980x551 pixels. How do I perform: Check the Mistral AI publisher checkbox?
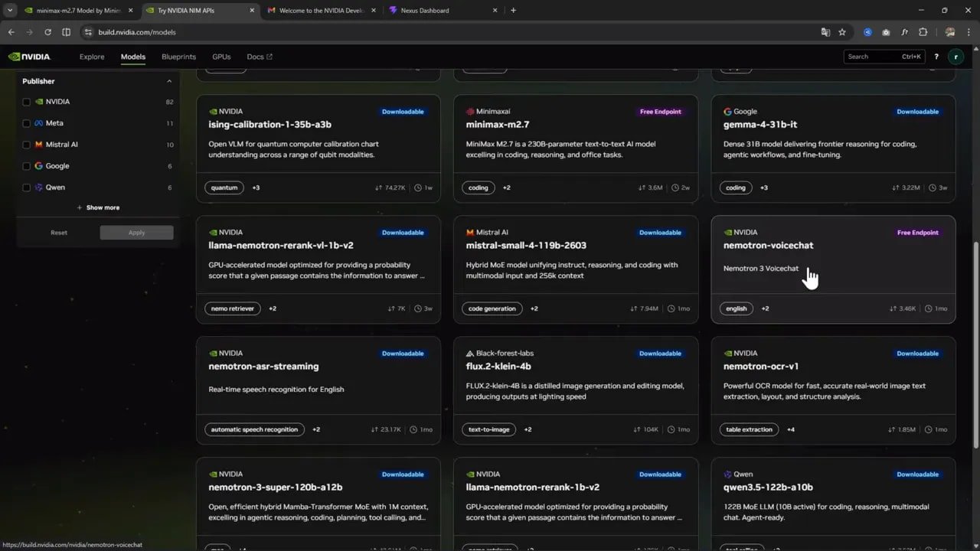pos(27,145)
